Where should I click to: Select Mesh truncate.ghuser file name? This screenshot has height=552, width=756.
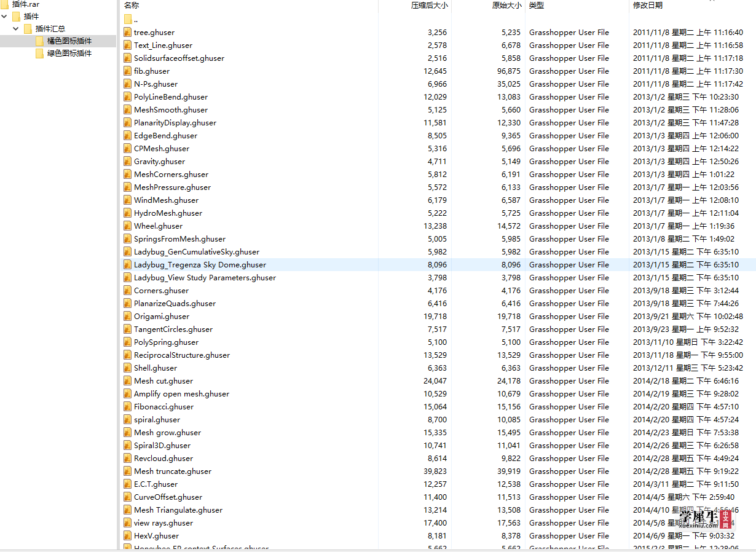tap(173, 471)
